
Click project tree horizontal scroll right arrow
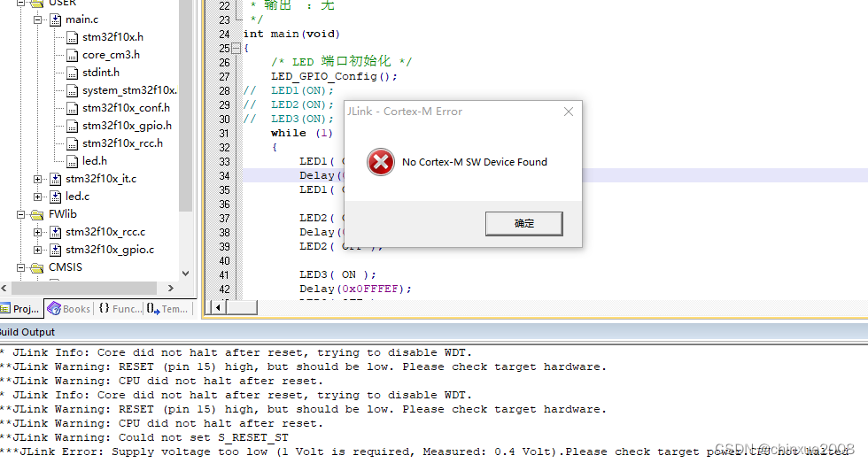[170, 289]
